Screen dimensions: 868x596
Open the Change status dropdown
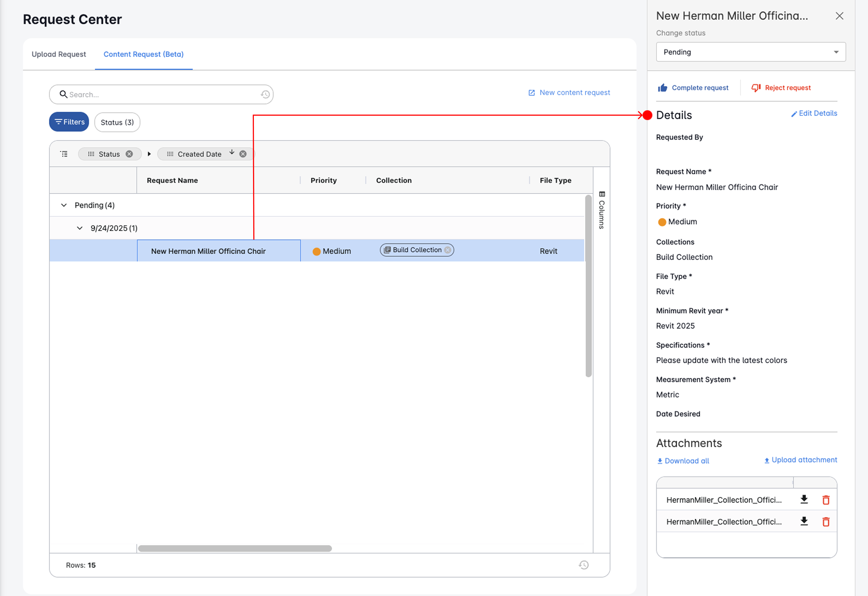click(751, 52)
